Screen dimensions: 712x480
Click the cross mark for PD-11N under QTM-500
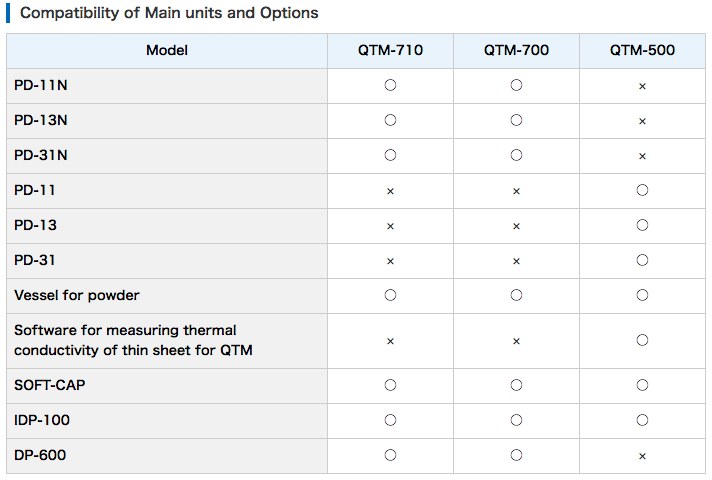(x=642, y=86)
